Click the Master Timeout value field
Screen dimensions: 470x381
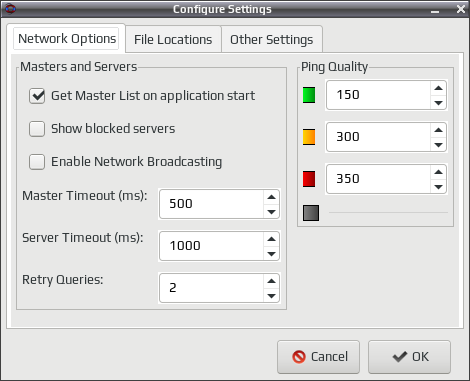(212, 204)
